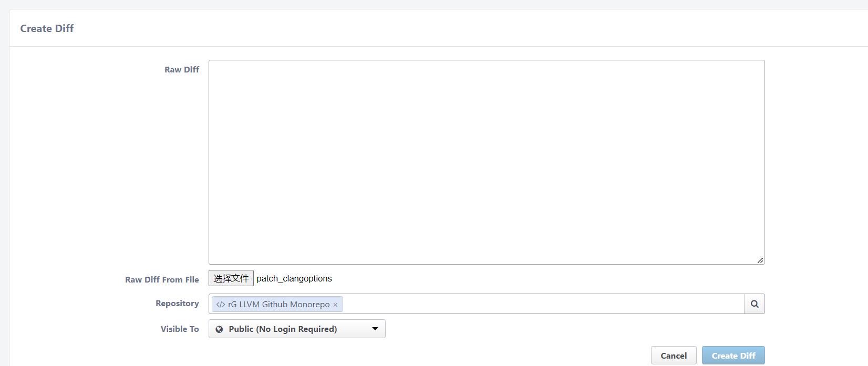Click the Create Diff page heading

pos(47,28)
